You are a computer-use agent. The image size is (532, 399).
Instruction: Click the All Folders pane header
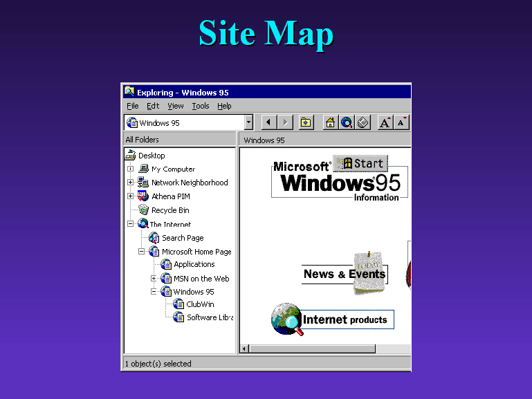179,139
